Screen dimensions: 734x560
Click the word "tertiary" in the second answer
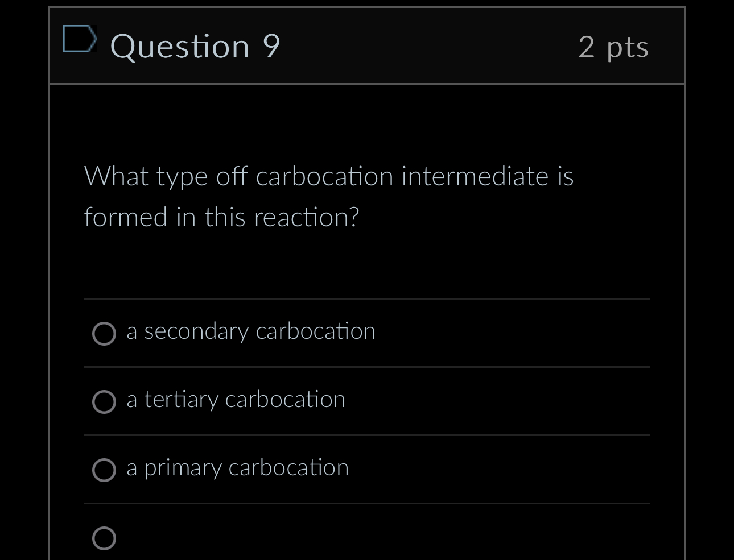click(x=181, y=400)
